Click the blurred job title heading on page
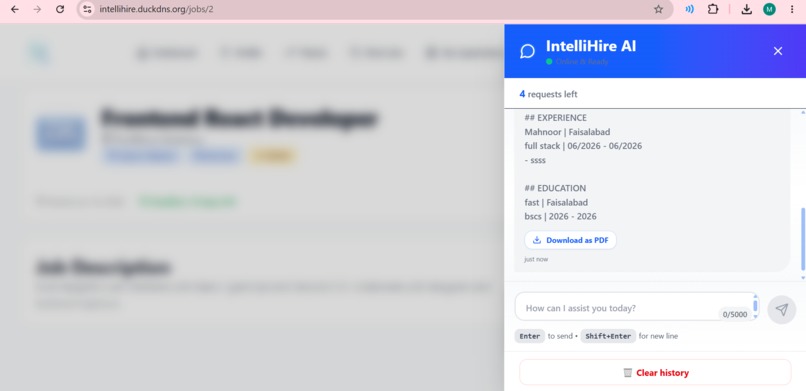 pyautogui.click(x=239, y=119)
